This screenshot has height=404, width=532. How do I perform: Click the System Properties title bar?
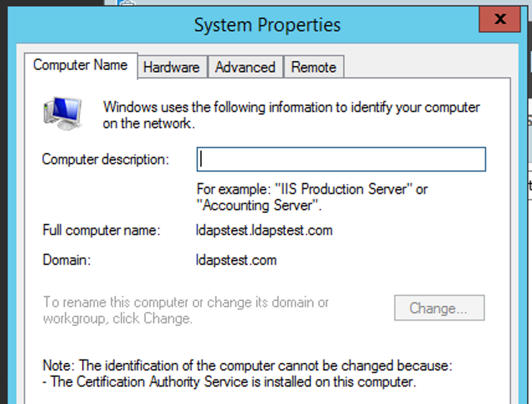click(267, 25)
